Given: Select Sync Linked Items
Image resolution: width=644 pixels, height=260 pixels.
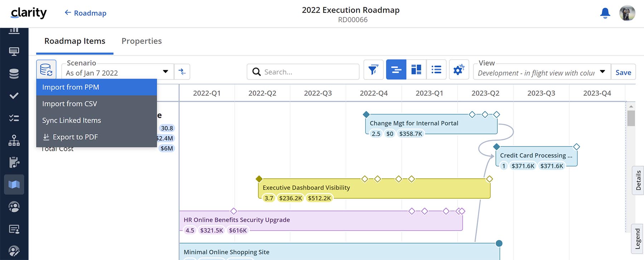Looking at the screenshot, I should [97, 120].
